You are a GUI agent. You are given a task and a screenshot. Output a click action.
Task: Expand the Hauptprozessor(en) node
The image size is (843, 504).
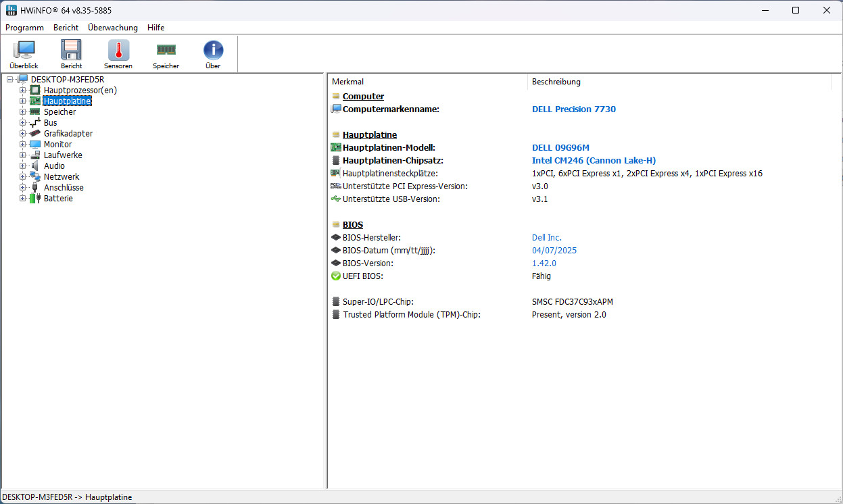point(23,91)
